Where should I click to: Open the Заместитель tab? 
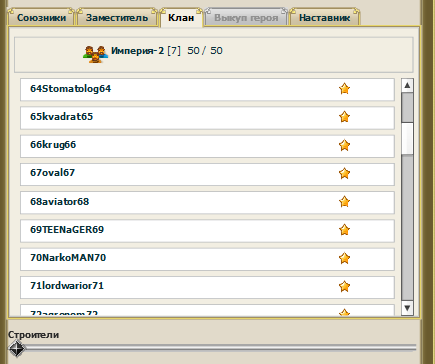[x=117, y=17]
